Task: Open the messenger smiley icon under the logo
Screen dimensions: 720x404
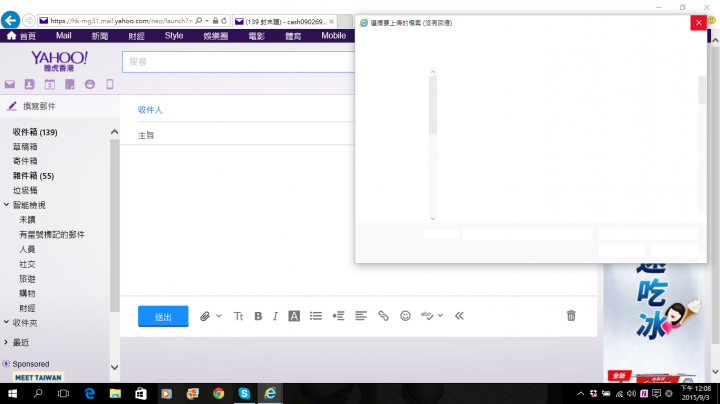Action: [x=90, y=84]
